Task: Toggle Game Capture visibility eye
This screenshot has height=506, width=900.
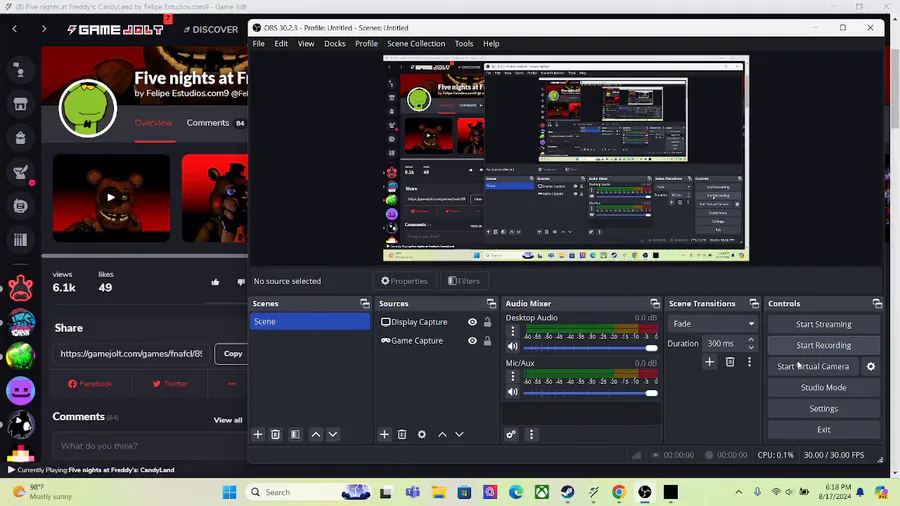Action: pos(472,341)
